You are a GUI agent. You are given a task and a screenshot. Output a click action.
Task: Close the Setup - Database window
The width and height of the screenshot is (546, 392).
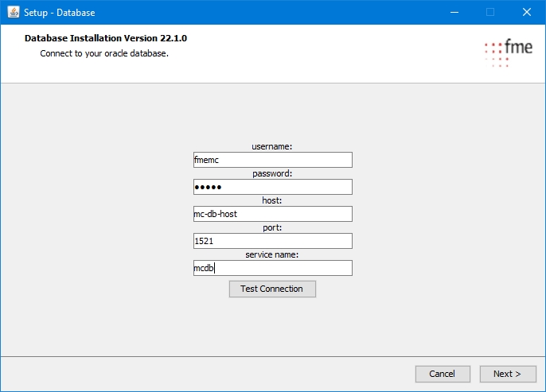click(527, 12)
